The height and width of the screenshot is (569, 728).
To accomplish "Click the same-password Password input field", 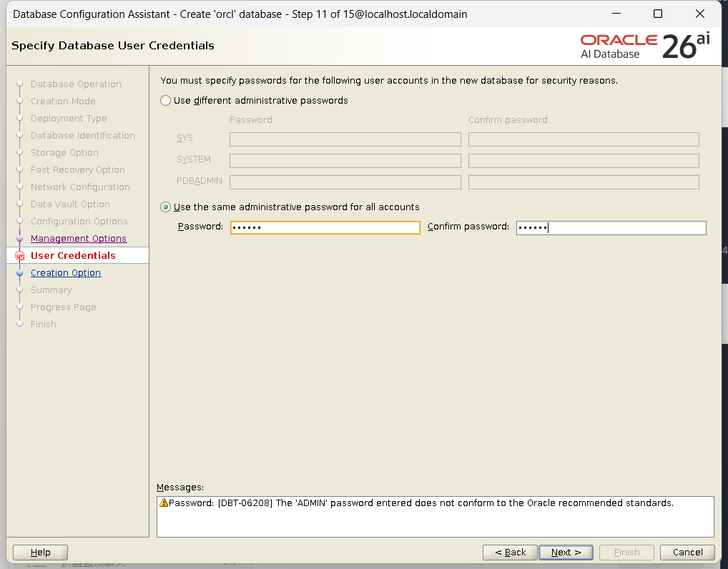I will pos(325,227).
